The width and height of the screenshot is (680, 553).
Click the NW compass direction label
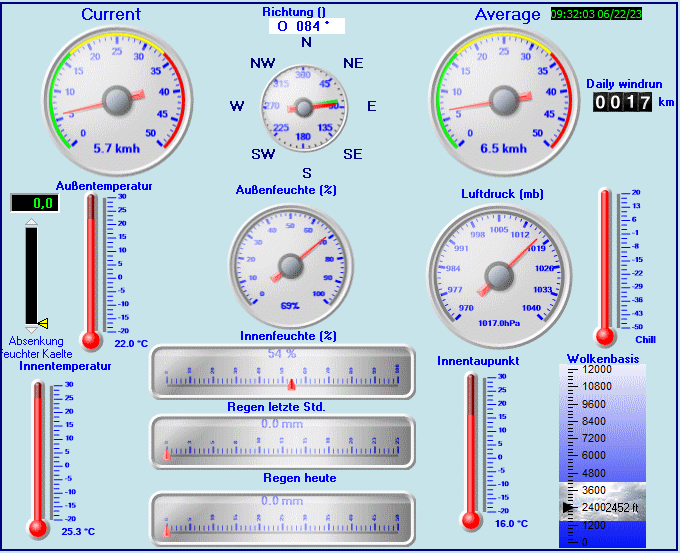tap(263, 63)
